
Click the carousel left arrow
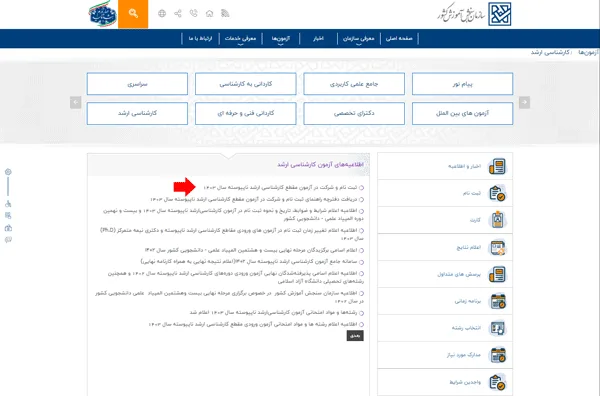tap(75, 102)
